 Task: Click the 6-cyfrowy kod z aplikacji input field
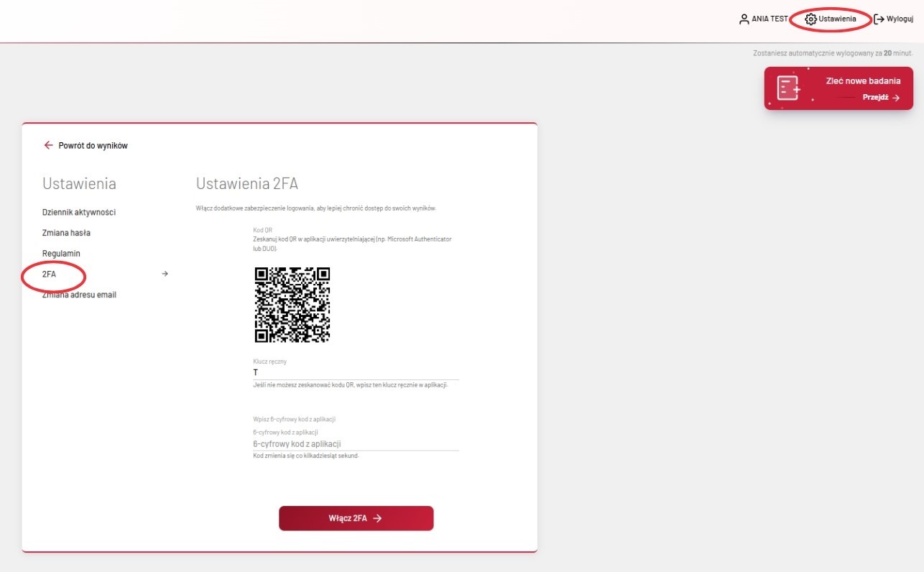coord(356,444)
